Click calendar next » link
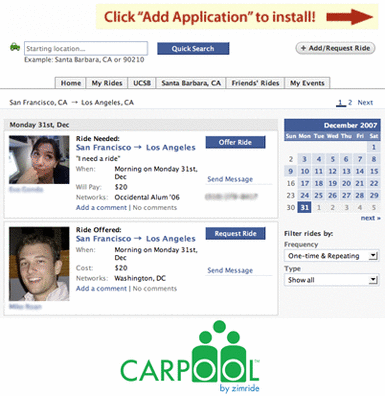This screenshot has width=385, height=396. click(x=370, y=218)
